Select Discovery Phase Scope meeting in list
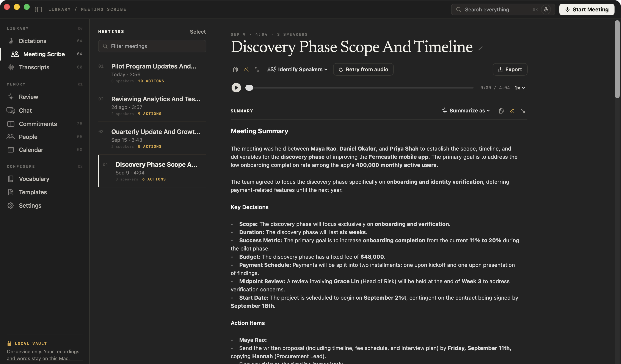The image size is (621, 364). (x=152, y=171)
